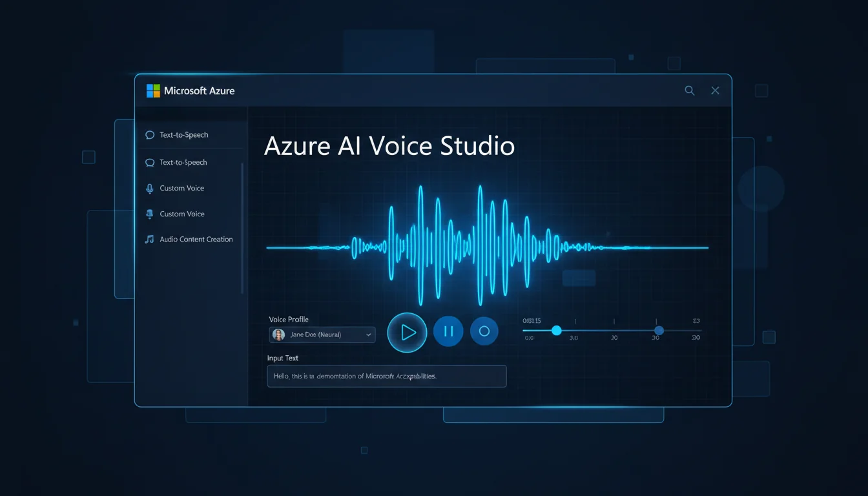Image resolution: width=868 pixels, height=496 pixels.
Task: Click the darker blue slider handle
Action: coord(658,331)
